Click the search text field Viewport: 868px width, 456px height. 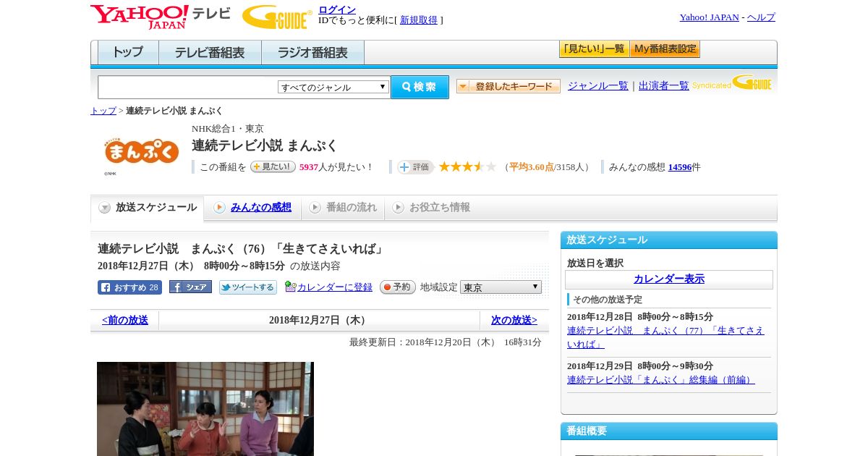pyautogui.click(x=188, y=87)
